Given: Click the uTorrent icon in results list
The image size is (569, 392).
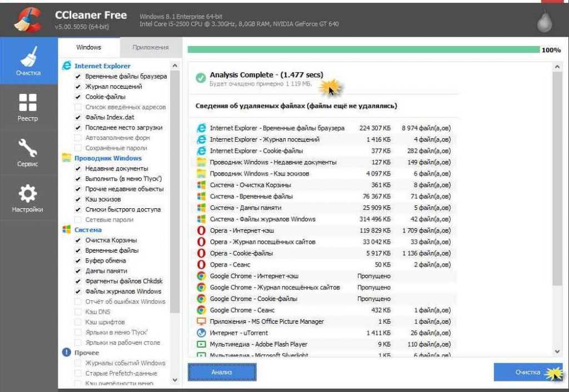Looking at the screenshot, I should point(201,333).
